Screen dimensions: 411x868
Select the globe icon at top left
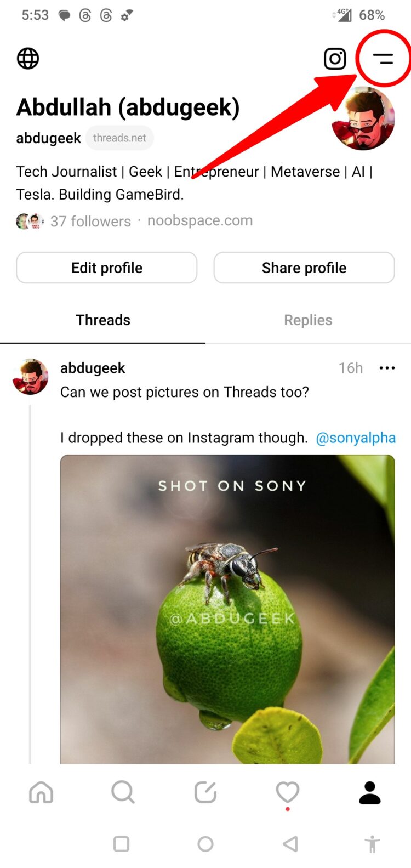tap(27, 58)
